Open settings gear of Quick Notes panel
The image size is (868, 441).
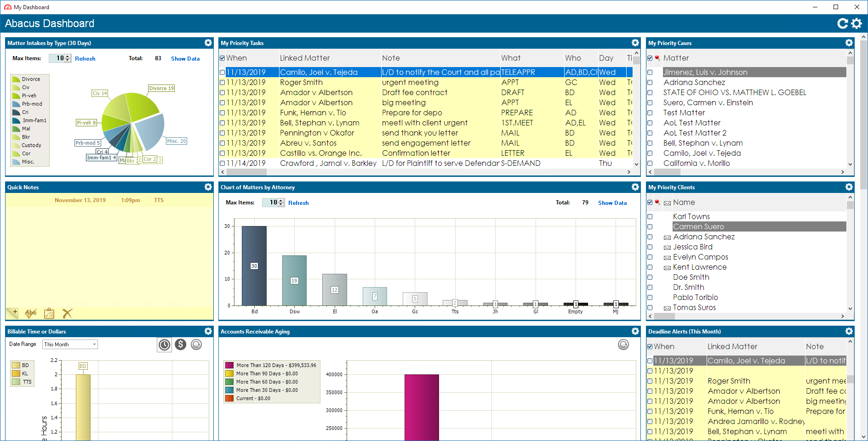pyautogui.click(x=208, y=187)
